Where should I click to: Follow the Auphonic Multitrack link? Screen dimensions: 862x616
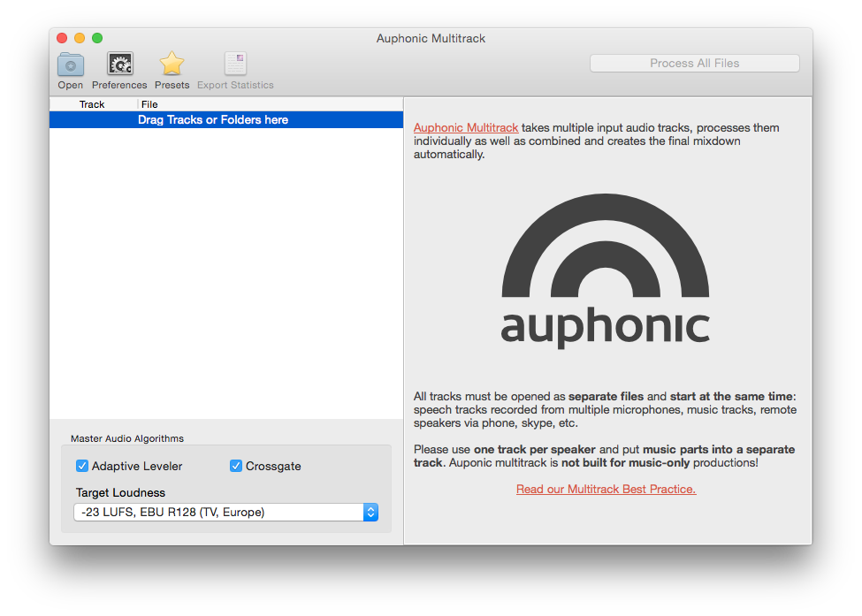466,128
